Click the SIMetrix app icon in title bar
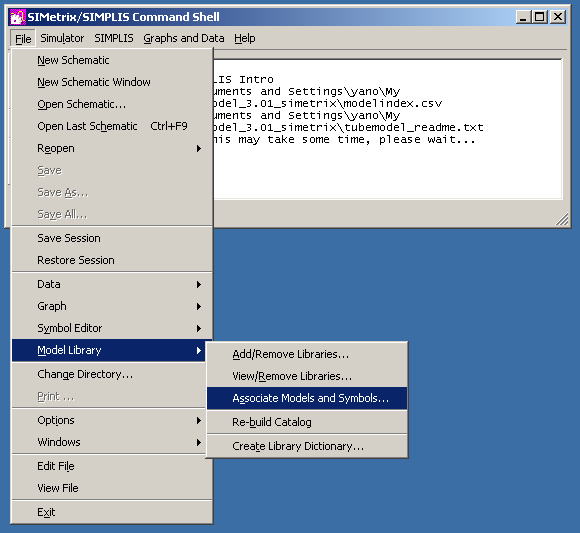 pyautogui.click(x=17, y=17)
